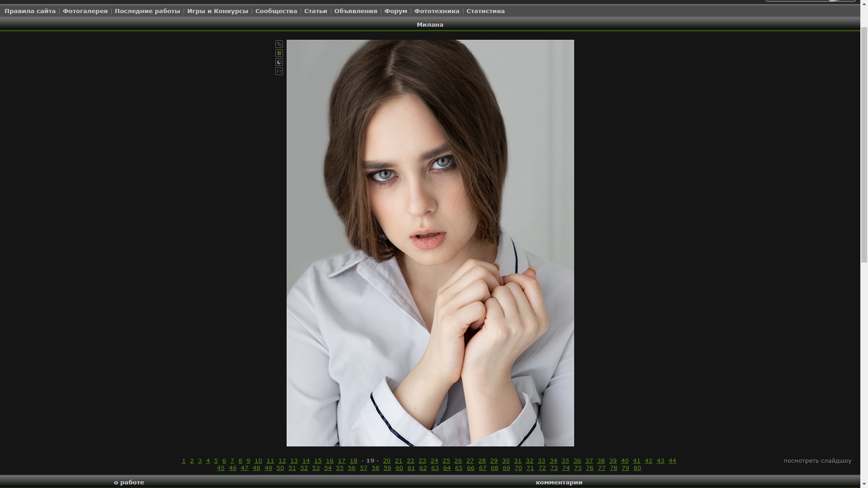Start slideshow via посмотреть слайдшоу
This screenshot has width=868, height=488.
817,460
